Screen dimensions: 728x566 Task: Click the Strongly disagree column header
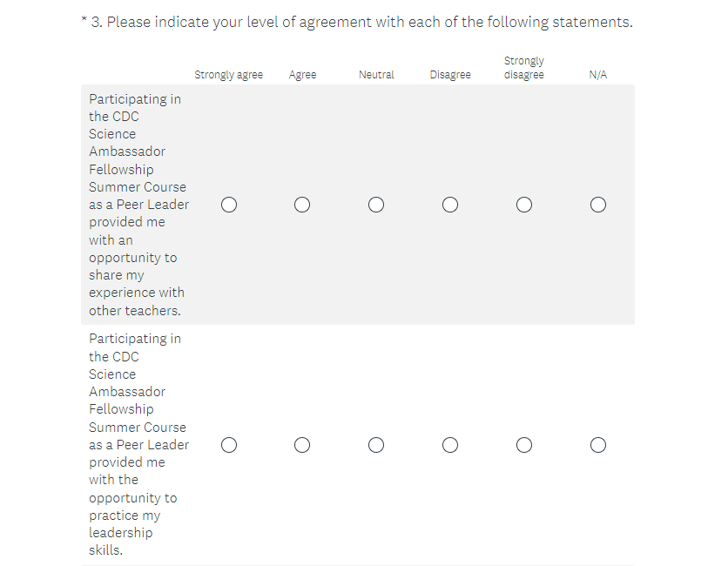click(x=524, y=68)
